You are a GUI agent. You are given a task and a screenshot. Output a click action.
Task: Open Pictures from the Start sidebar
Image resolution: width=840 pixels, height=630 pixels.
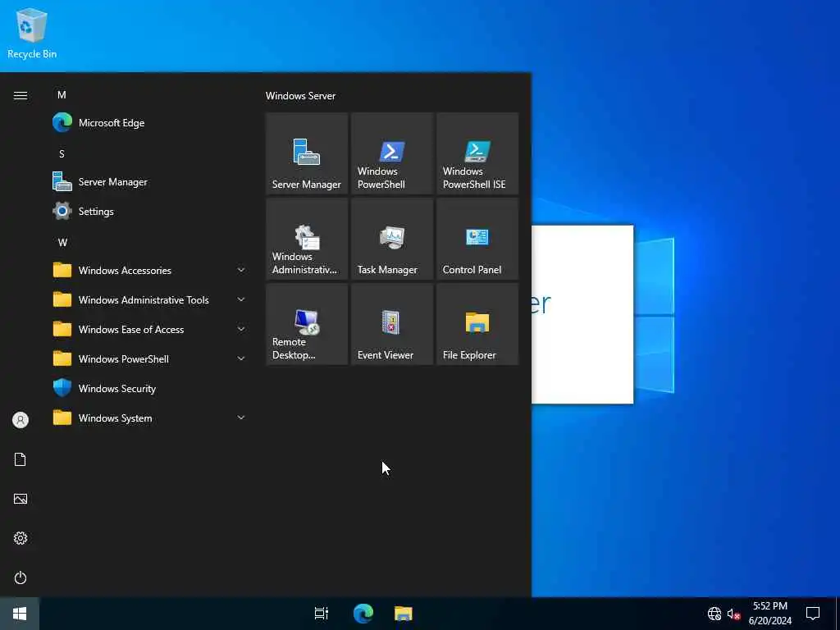pyautogui.click(x=21, y=499)
